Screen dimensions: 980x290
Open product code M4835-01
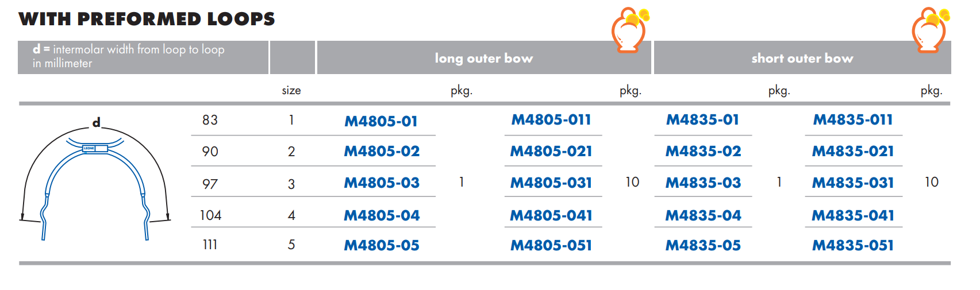(x=702, y=120)
